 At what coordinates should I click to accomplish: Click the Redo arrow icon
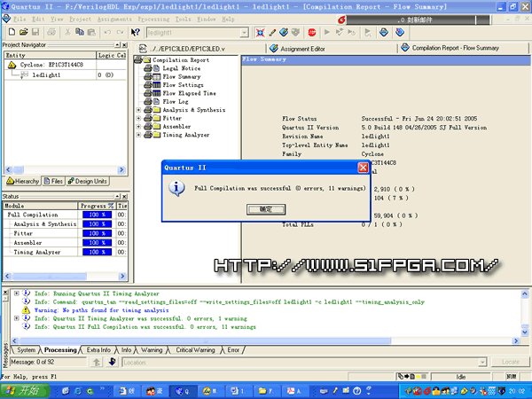120,32
